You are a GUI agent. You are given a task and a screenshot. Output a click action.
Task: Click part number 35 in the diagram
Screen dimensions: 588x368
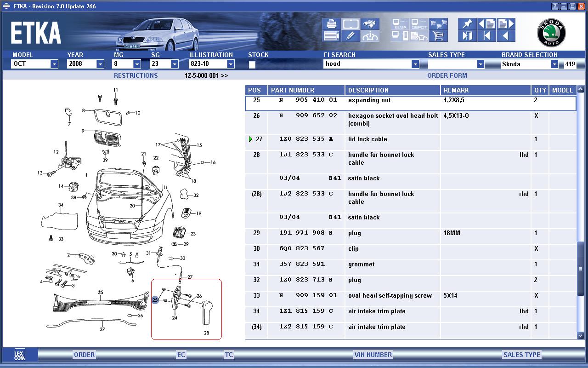click(101, 292)
